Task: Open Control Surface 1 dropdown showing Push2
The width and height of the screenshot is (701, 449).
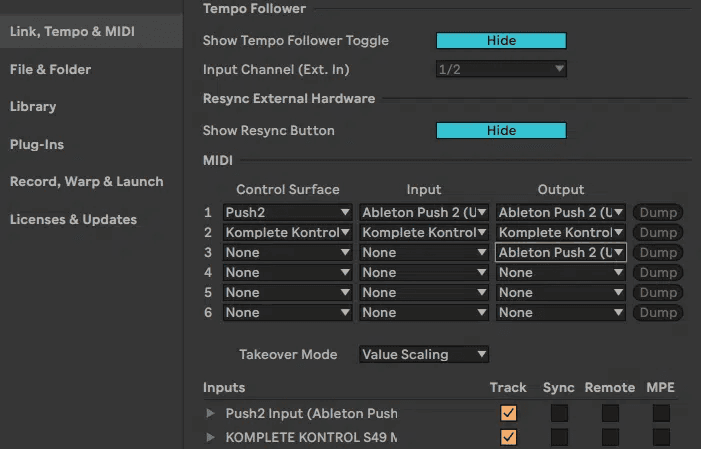Action: 287,212
